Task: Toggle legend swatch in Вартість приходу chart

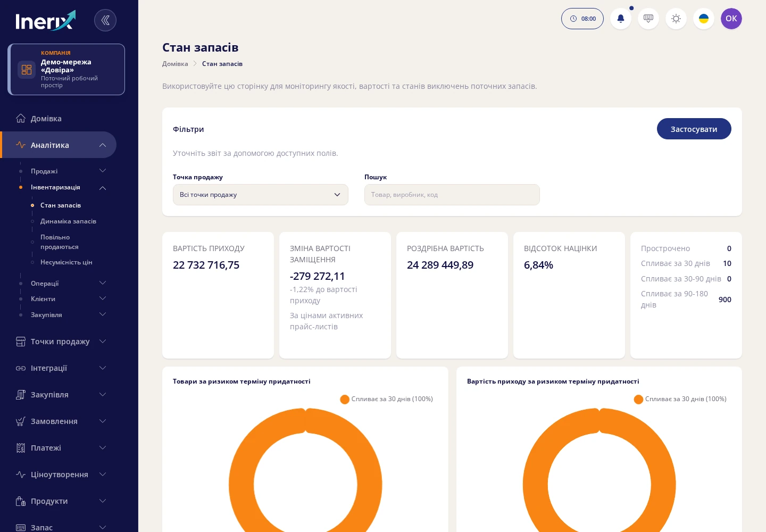Action: click(638, 400)
